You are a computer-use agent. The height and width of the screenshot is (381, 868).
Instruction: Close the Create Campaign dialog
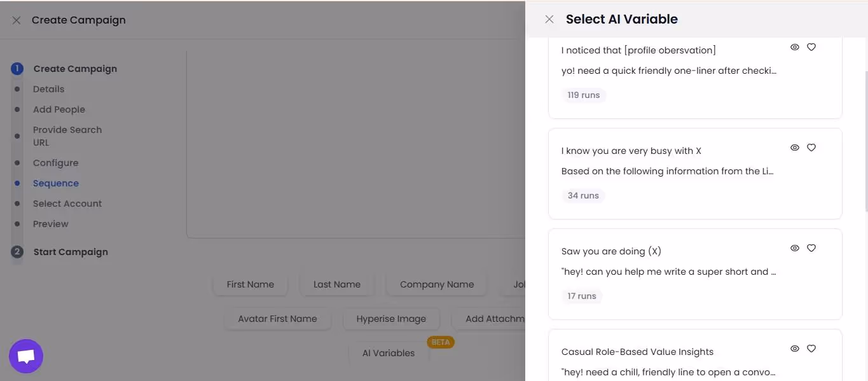coord(16,20)
